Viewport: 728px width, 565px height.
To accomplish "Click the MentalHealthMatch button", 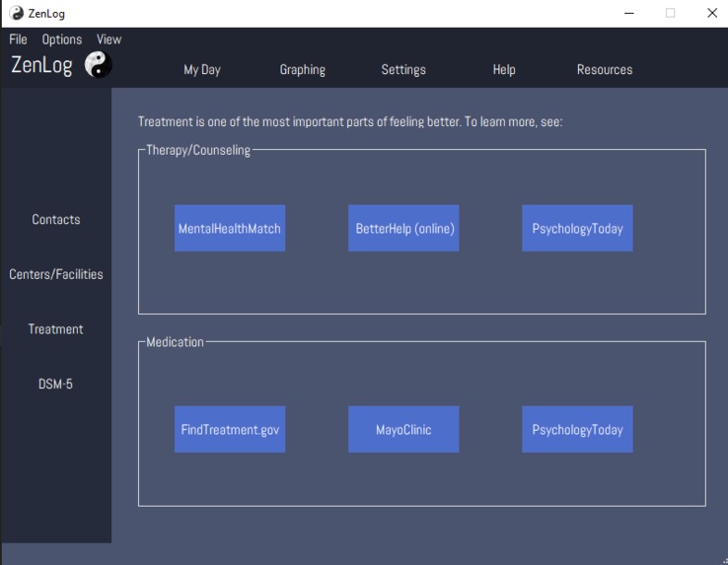I will (230, 228).
